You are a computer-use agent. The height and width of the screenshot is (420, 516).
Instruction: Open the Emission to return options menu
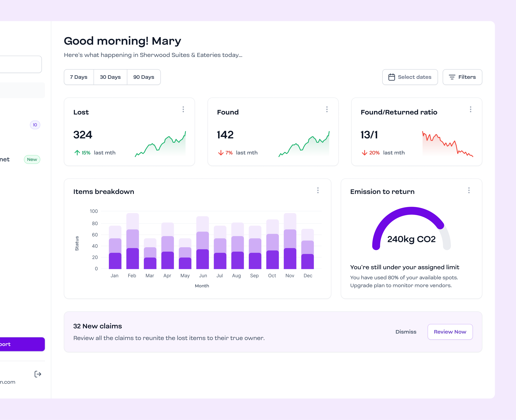469,190
